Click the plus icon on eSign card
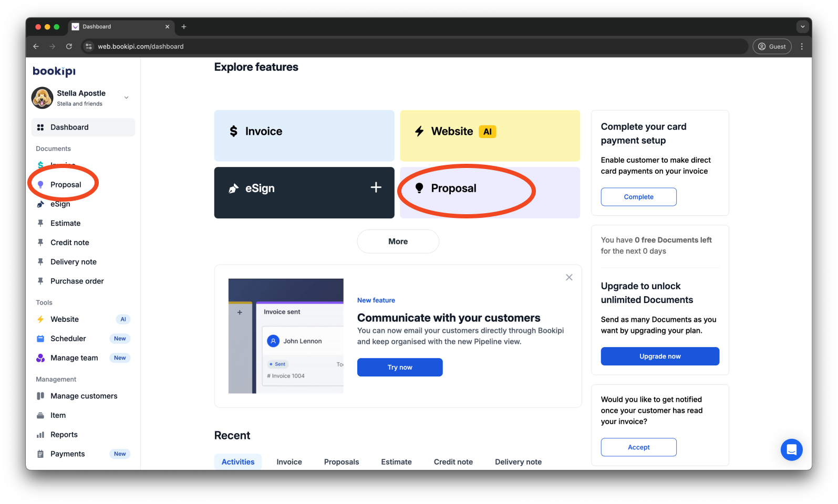 point(376,187)
